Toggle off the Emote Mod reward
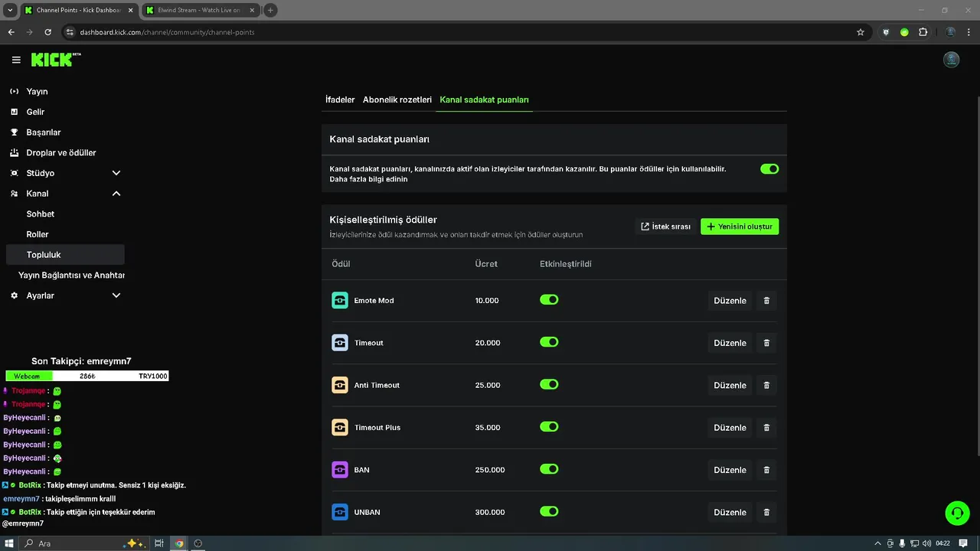The image size is (980, 551). pyautogui.click(x=549, y=300)
